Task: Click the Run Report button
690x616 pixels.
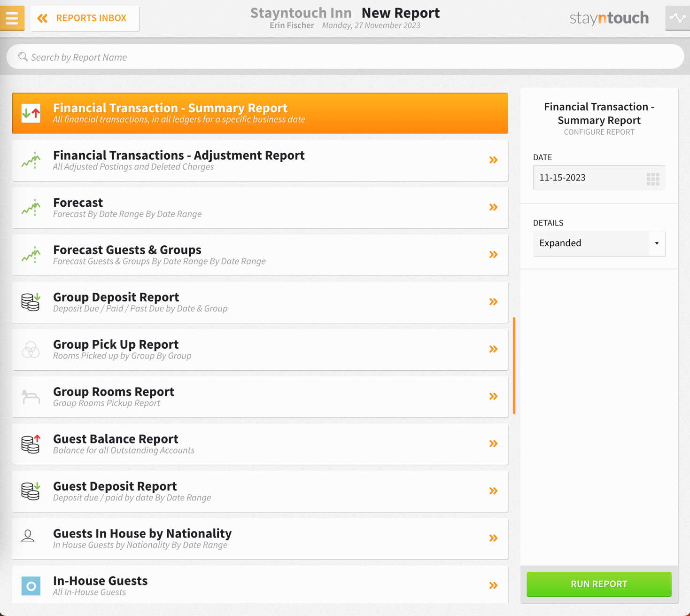Action: (599, 584)
